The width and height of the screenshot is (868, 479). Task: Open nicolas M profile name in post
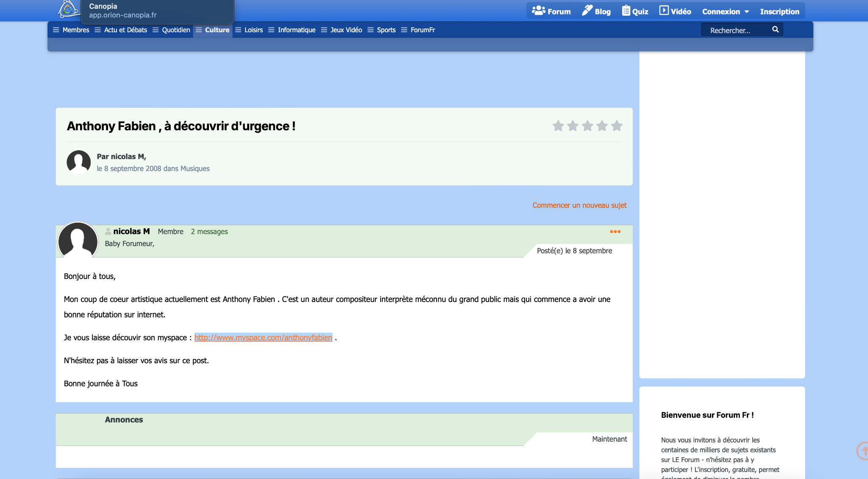pos(131,231)
